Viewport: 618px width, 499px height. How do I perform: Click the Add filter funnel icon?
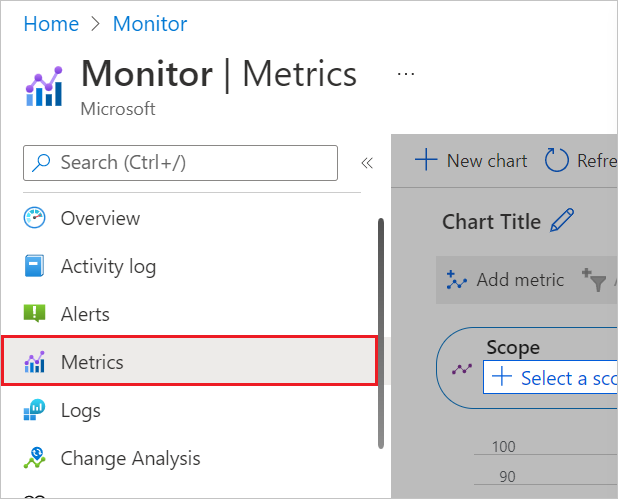(x=594, y=280)
